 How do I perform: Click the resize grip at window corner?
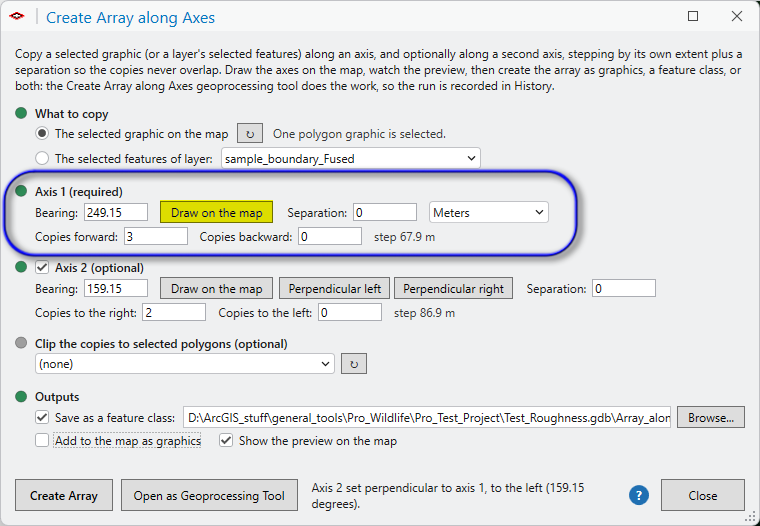click(x=751, y=517)
